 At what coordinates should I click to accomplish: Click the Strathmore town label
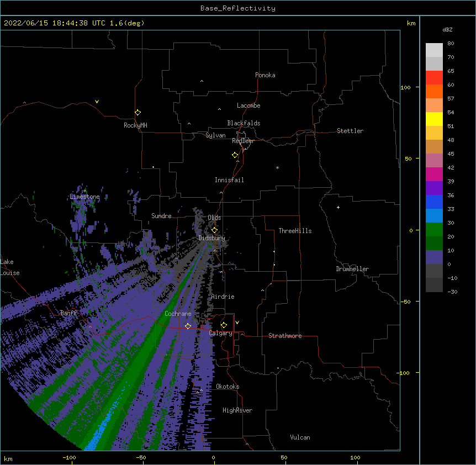point(285,336)
